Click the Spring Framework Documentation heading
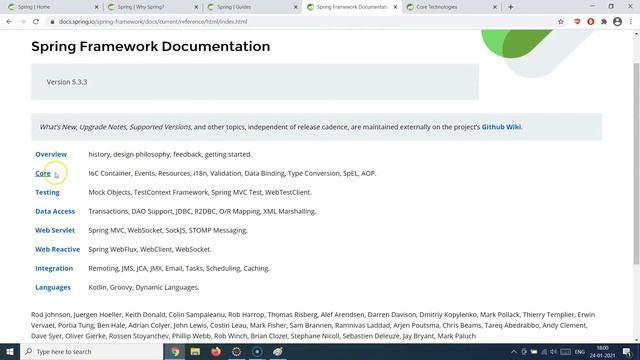This screenshot has height=360, width=640. coord(151,46)
